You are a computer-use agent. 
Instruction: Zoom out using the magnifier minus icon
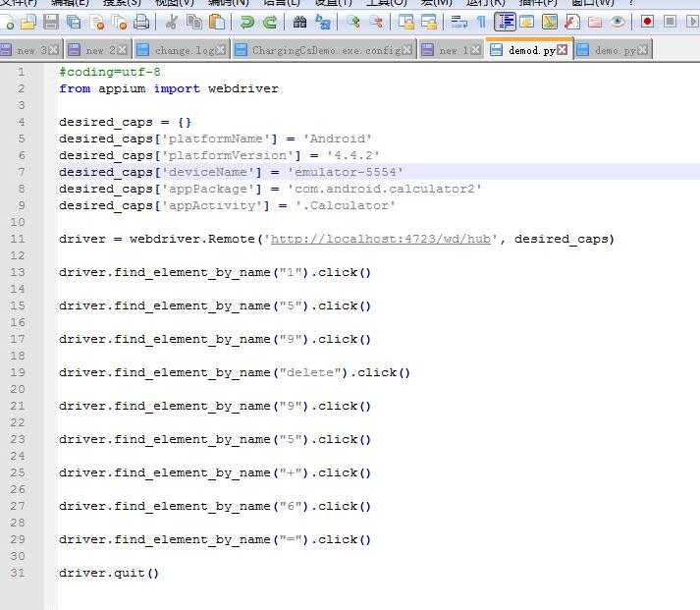[377, 22]
